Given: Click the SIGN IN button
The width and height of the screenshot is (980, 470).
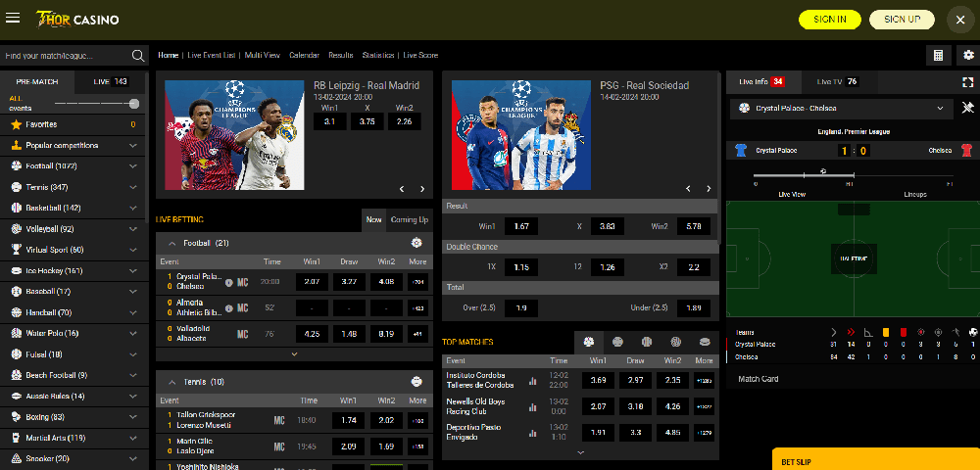Looking at the screenshot, I should coord(830,20).
